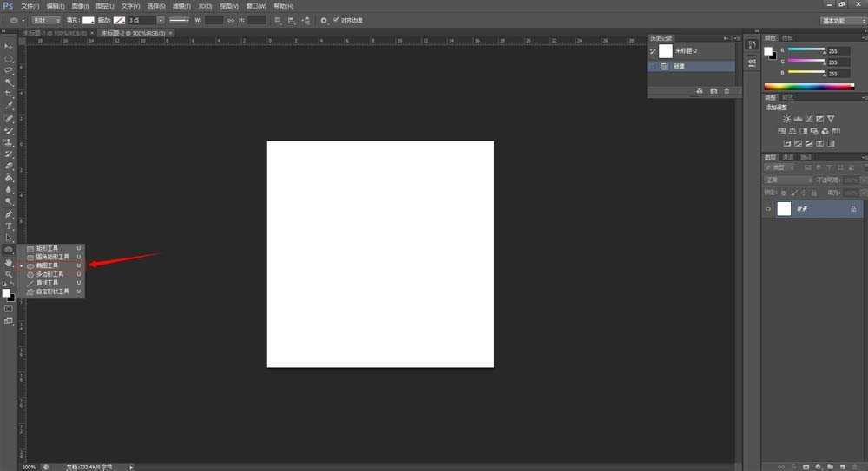Create a new snapshot from History panel
Screen dimensions: 868x471
(x=713, y=91)
